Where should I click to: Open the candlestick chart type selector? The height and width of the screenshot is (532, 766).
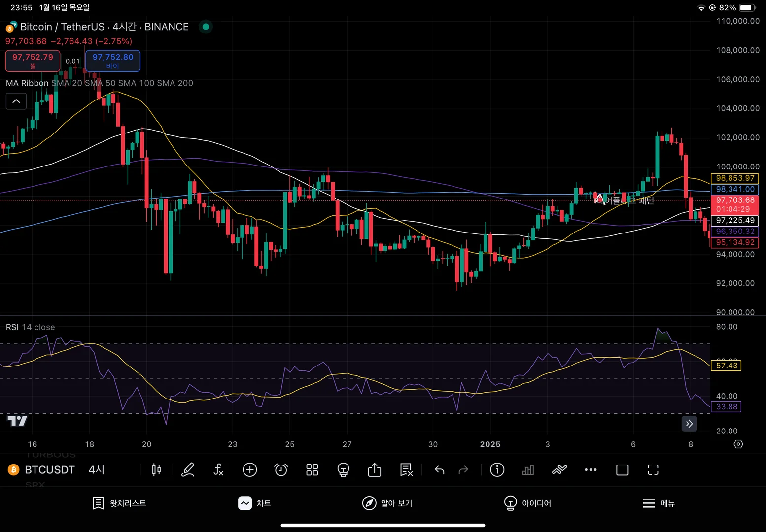156,470
